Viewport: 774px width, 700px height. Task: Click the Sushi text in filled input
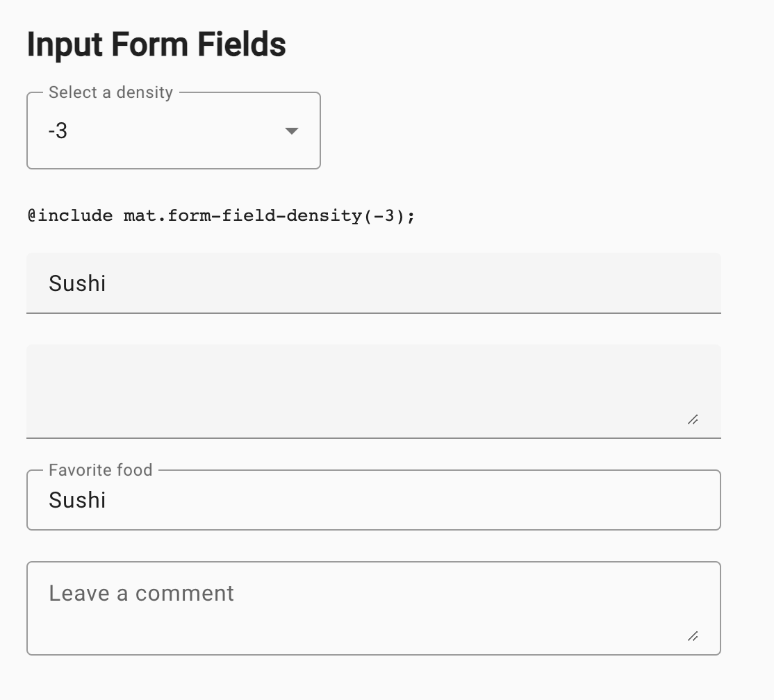(77, 283)
